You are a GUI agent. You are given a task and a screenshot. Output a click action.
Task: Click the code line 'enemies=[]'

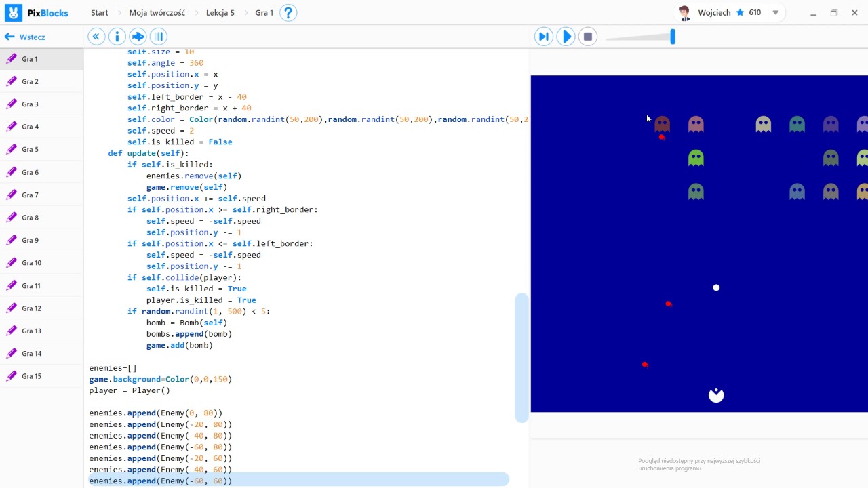click(x=113, y=368)
